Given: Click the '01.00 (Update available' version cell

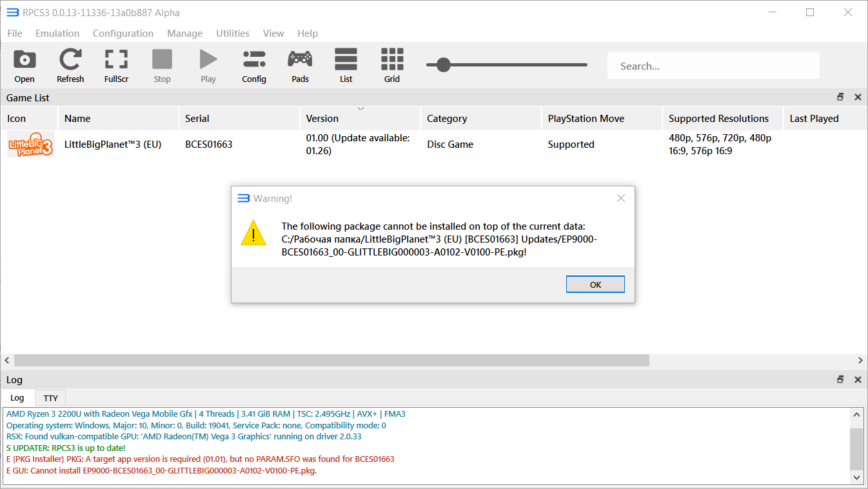Looking at the screenshot, I should pos(360,145).
